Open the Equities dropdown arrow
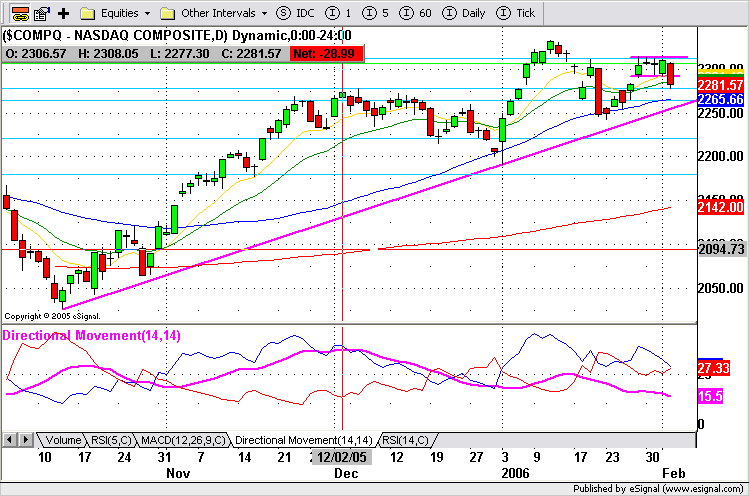Image resolution: width=749 pixels, height=496 pixels. (x=148, y=13)
